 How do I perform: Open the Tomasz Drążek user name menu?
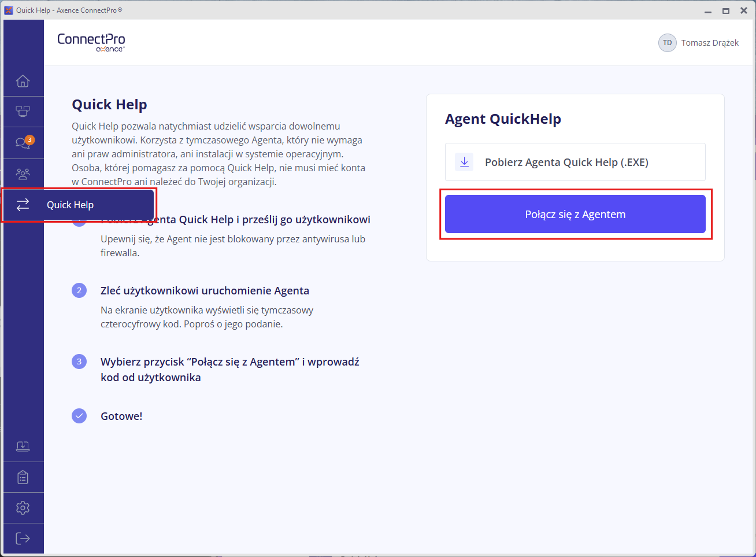(x=710, y=43)
